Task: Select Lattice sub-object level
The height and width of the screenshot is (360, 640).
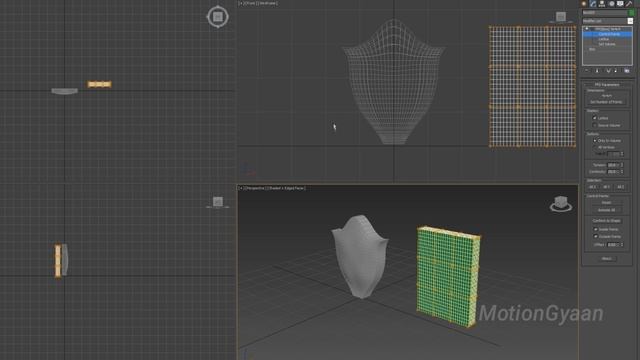Action: [x=604, y=39]
